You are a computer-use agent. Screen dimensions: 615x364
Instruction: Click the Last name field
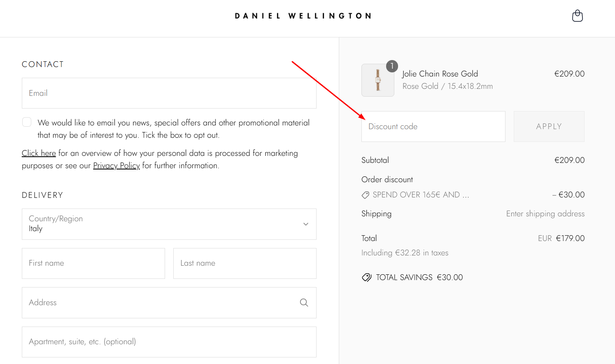(245, 263)
